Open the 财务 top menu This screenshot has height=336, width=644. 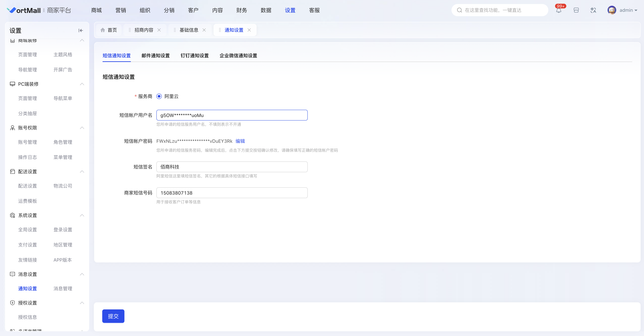point(241,10)
